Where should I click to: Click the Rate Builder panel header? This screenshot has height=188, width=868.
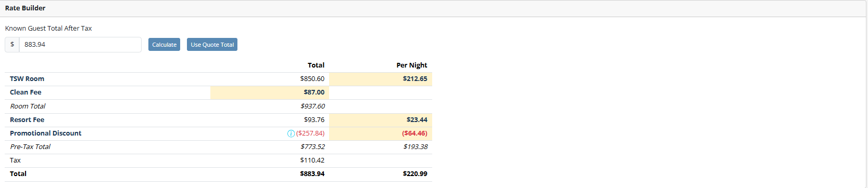tap(434, 8)
